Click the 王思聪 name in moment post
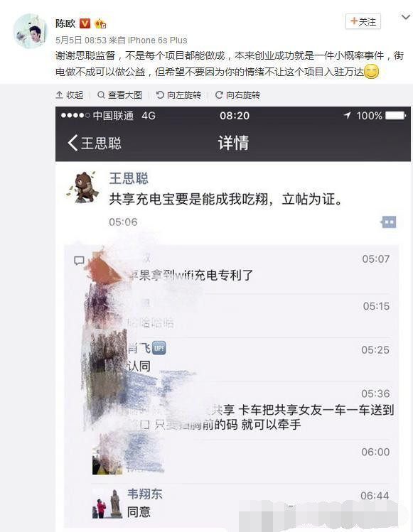Screen dimensions: 413x532 click(x=129, y=178)
